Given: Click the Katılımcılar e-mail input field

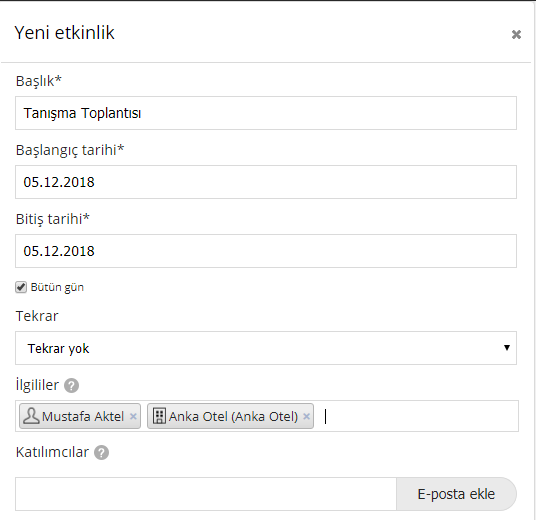Looking at the screenshot, I should point(206,494).
